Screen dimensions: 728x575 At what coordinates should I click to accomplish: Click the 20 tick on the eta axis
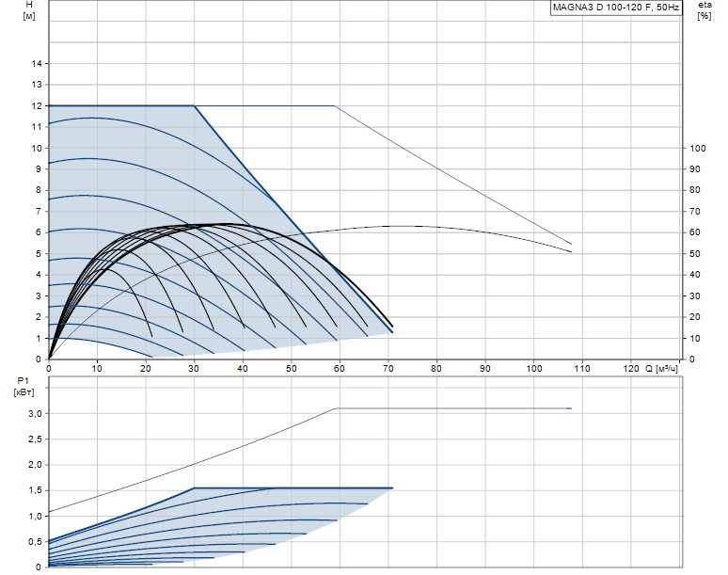[694, 317]
